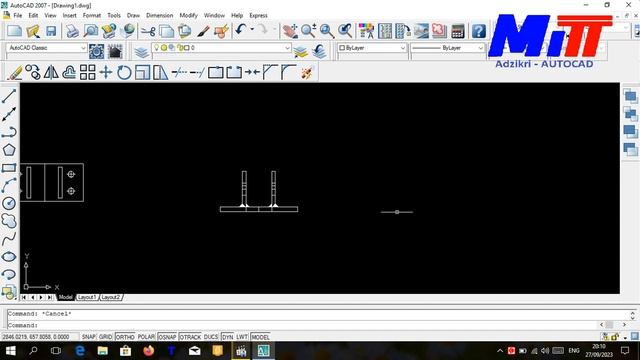Click the blue Help question mark icon

point(479,31)
